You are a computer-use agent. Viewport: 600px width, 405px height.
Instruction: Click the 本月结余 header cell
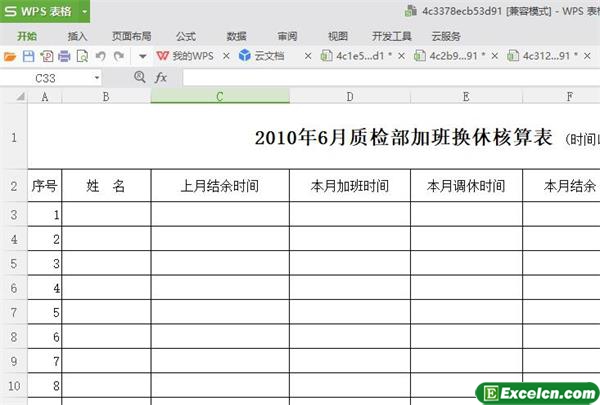click(x=561, y=186)
